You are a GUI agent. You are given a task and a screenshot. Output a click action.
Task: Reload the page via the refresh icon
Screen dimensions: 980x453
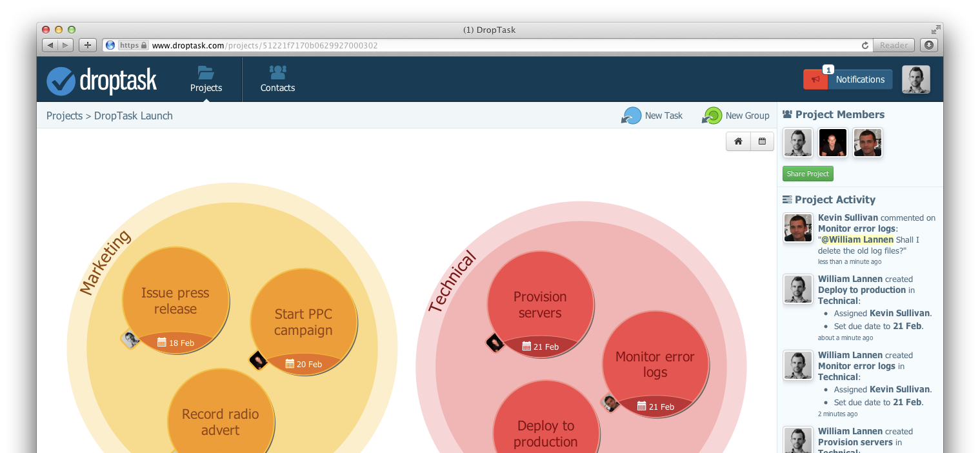[865, 45]
